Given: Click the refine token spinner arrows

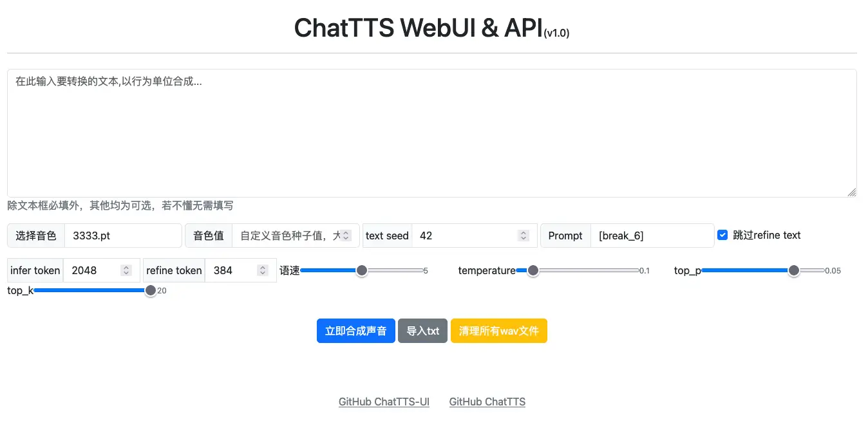Looking at the screenshot, I should click(x=262, y=270).
